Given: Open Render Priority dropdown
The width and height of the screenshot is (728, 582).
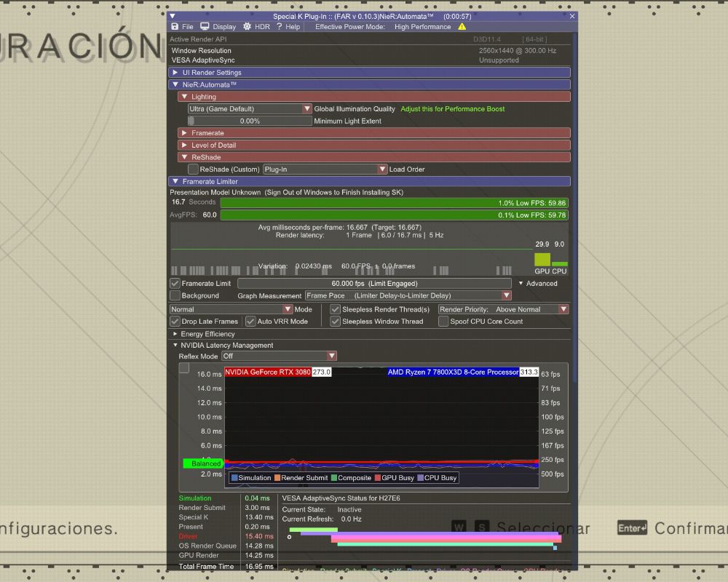Looking at the screenshot, I should point(503,309).
